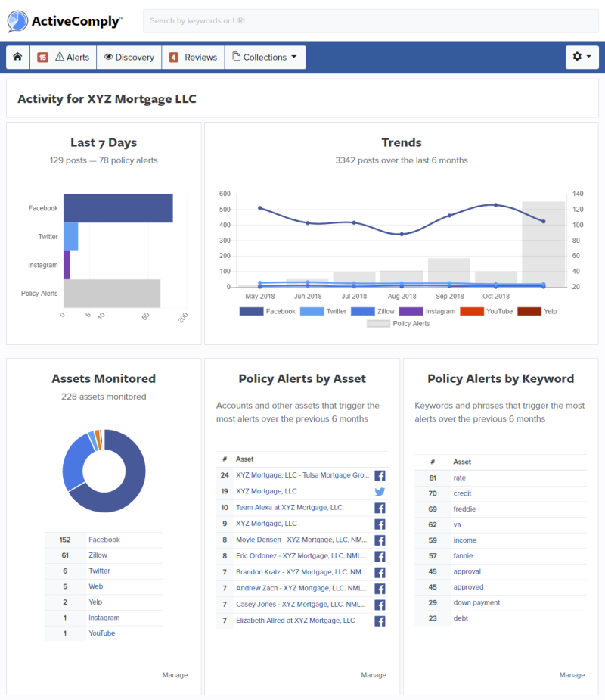Focus the search by keywords or URL field
The width and height of the screenshot is (605, 700).
(x=371, y=20)
